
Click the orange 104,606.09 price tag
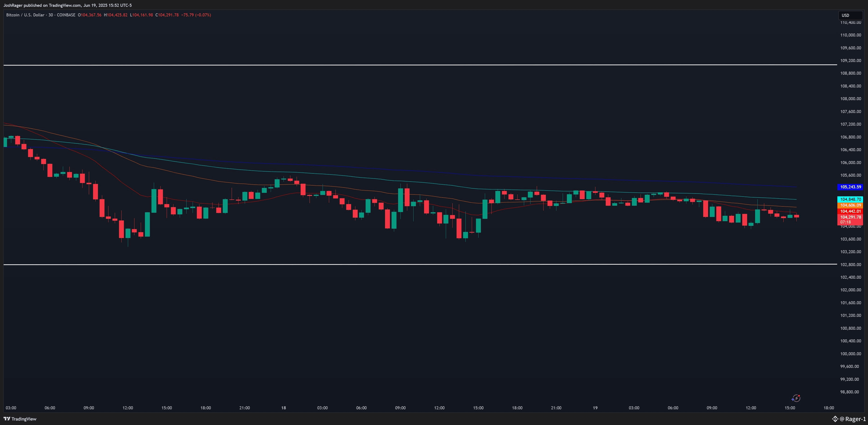point(850,205)
